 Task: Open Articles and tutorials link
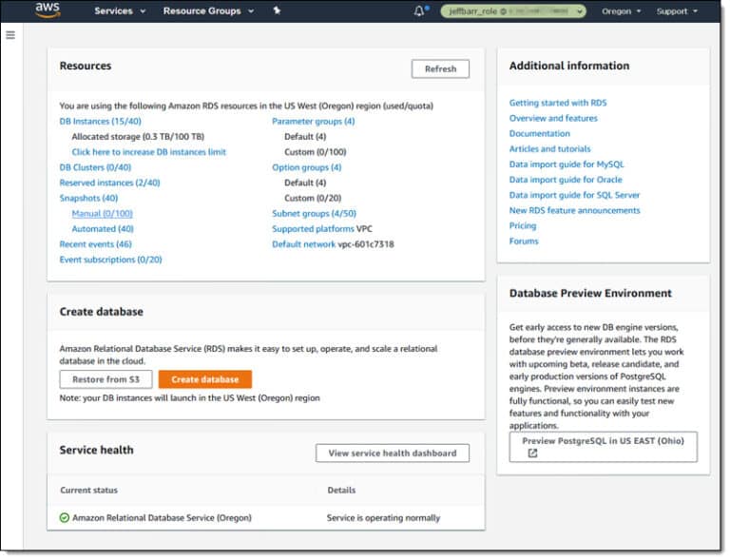click(549, 148)
